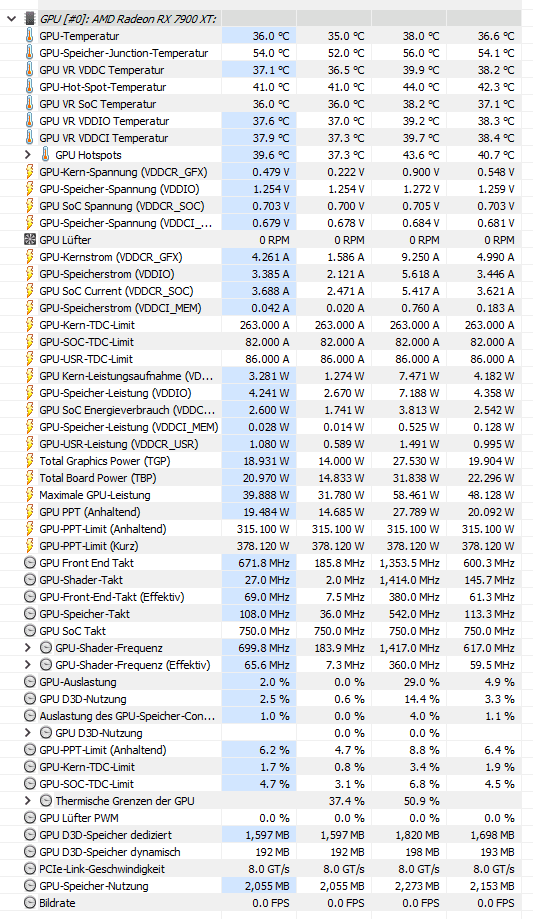This screenshot has width=533, height=919.
Task: Click thermometer icon of GPU VR VDDIO Temperatur
Action: pyautogui.click(x=29, y=121)
